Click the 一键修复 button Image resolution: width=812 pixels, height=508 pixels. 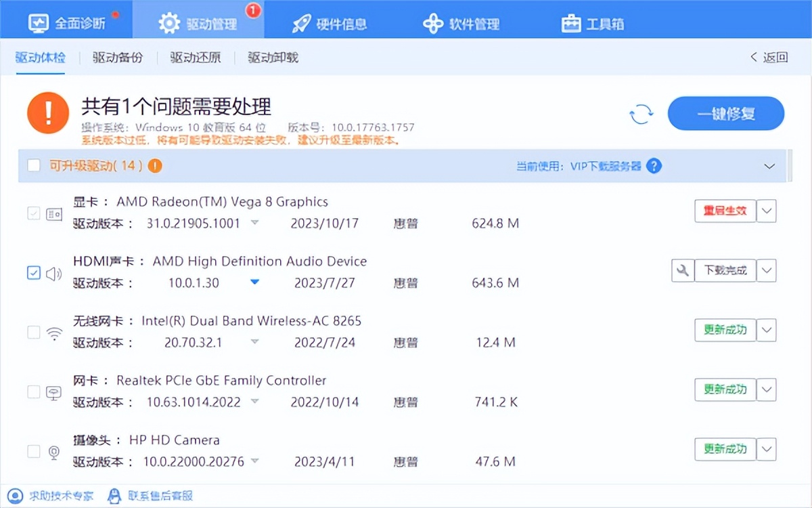[x=725, y=114]
